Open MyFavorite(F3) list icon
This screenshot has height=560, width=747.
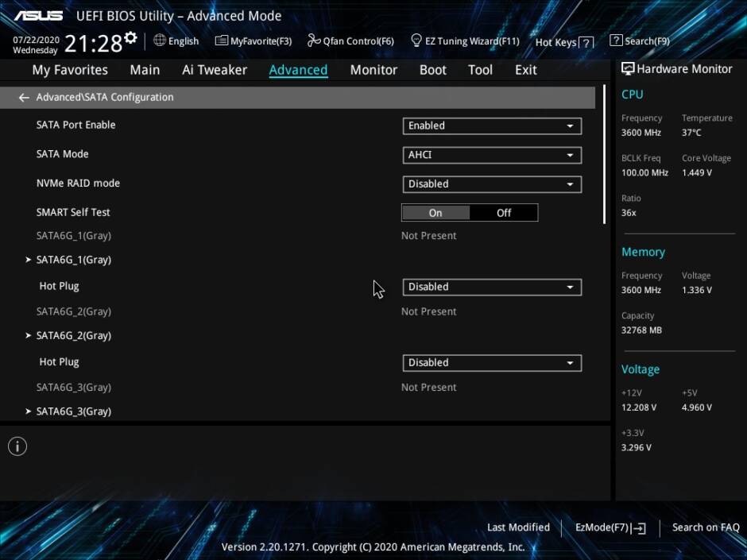pyautogui.click(x=222, y=41)
